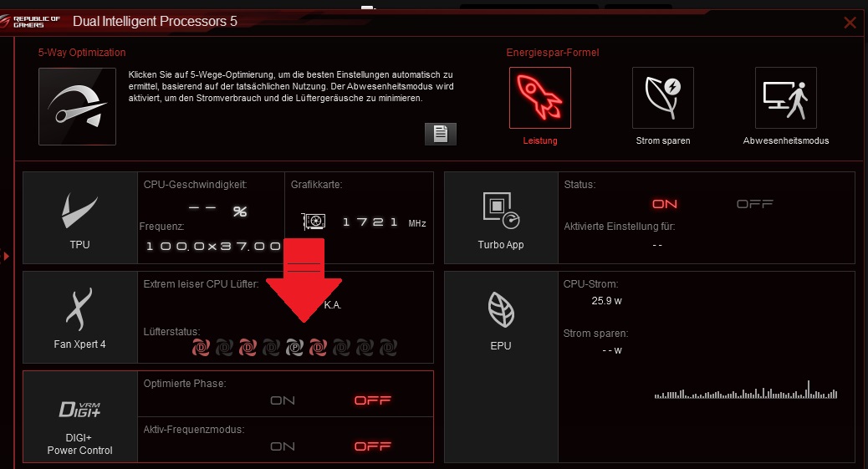Click the 'Lüfterstatus:' label
This screenshot has height=469, width=868.
(171, 332)
